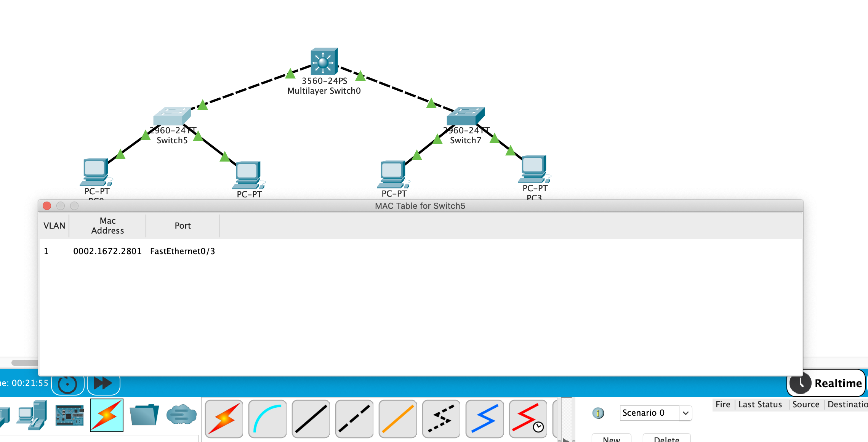Click the Mac Address column header

(x=107, y=226)
